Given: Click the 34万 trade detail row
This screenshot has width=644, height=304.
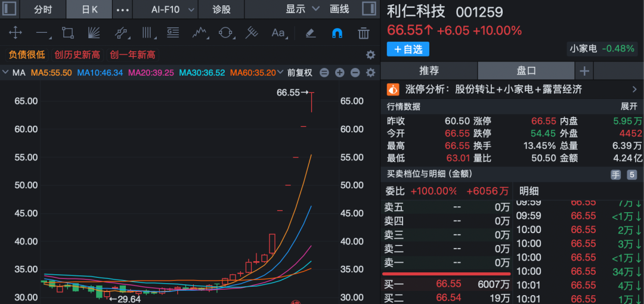Looking at the screenshot, I should pyautogui.click(x=579, y=271).
